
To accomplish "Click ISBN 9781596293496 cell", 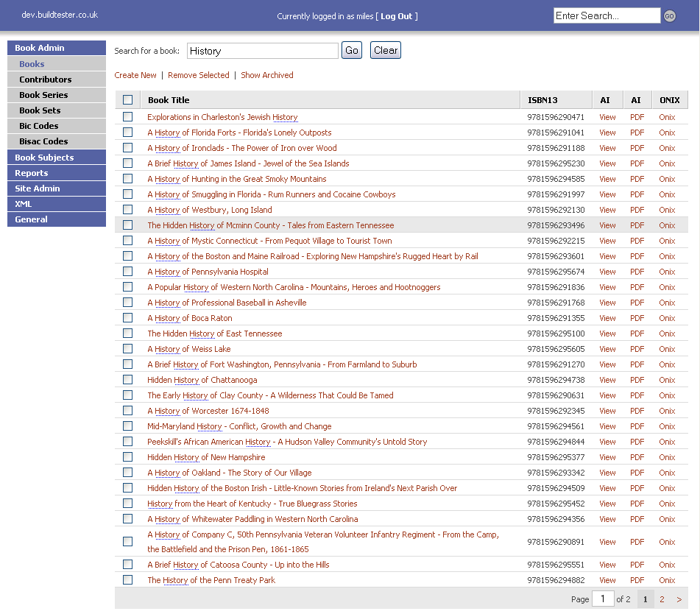I will [556, 225].
